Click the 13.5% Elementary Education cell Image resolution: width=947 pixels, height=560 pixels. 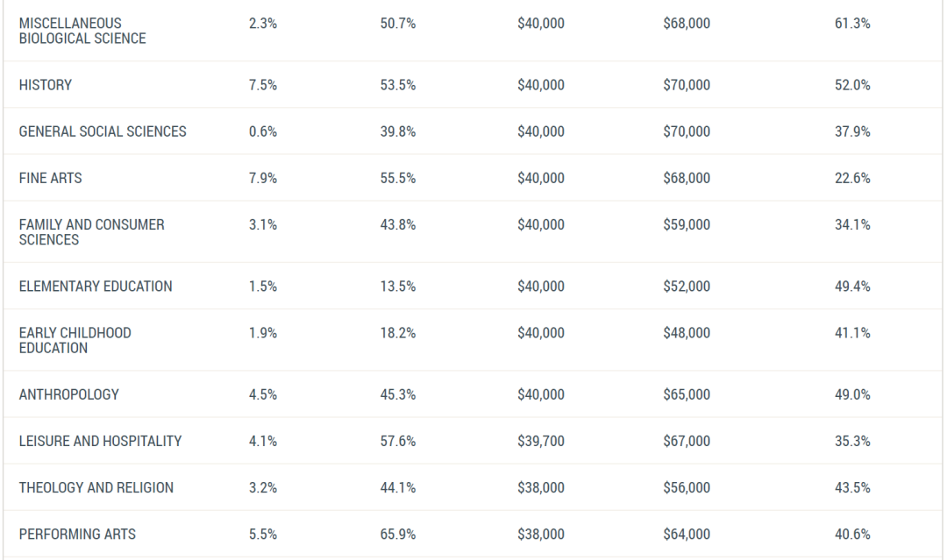click(398, 286)
